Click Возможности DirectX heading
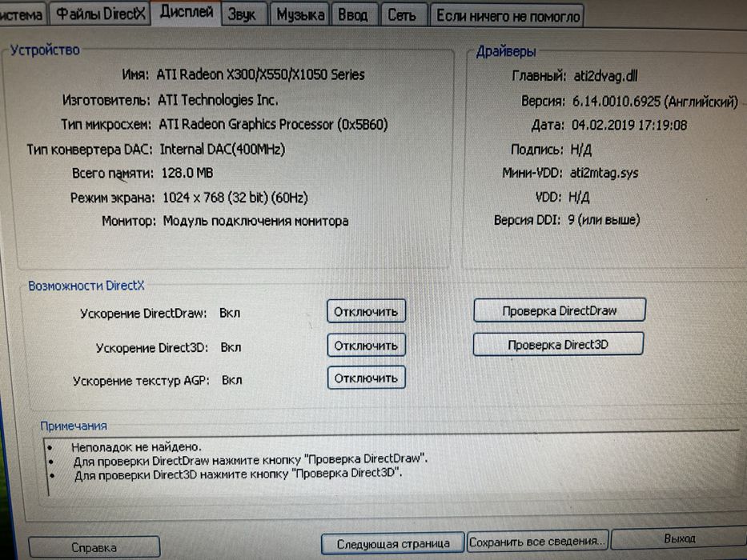This screenshot has height=560, width=747. click(x=86, y=286)
